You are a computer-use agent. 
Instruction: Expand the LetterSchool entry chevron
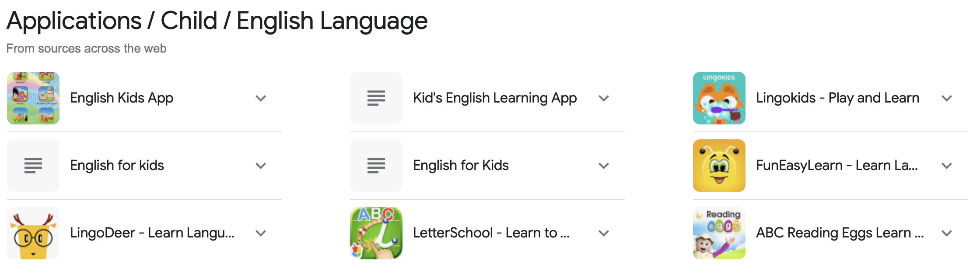(604, 233)
